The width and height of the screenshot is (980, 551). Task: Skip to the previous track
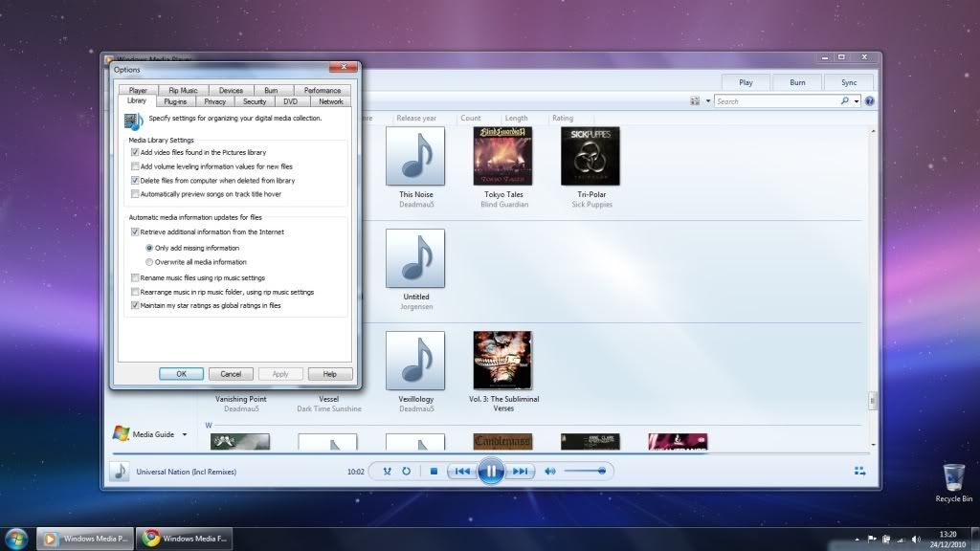[462, 471]
